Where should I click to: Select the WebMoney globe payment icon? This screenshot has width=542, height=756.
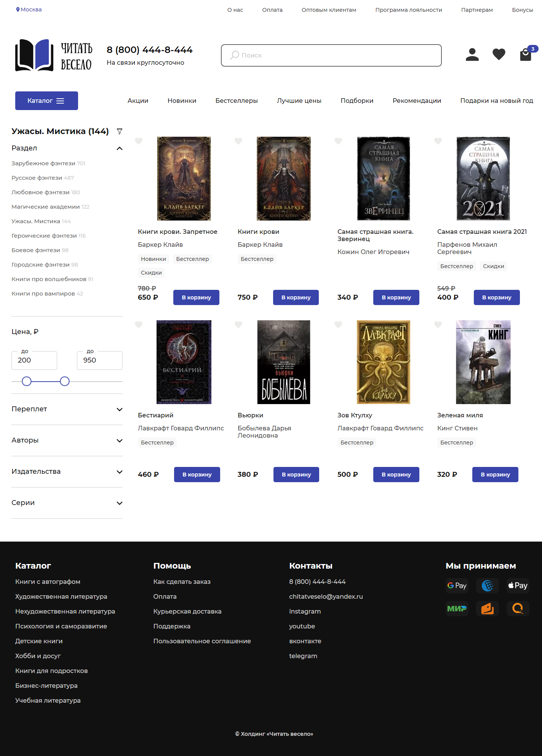pos(488,586)
